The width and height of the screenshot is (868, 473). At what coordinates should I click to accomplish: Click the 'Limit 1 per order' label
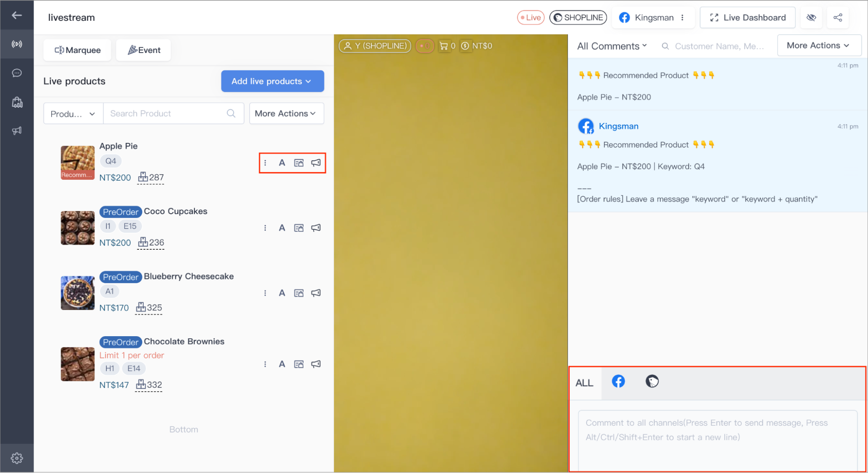click(132, 355)
